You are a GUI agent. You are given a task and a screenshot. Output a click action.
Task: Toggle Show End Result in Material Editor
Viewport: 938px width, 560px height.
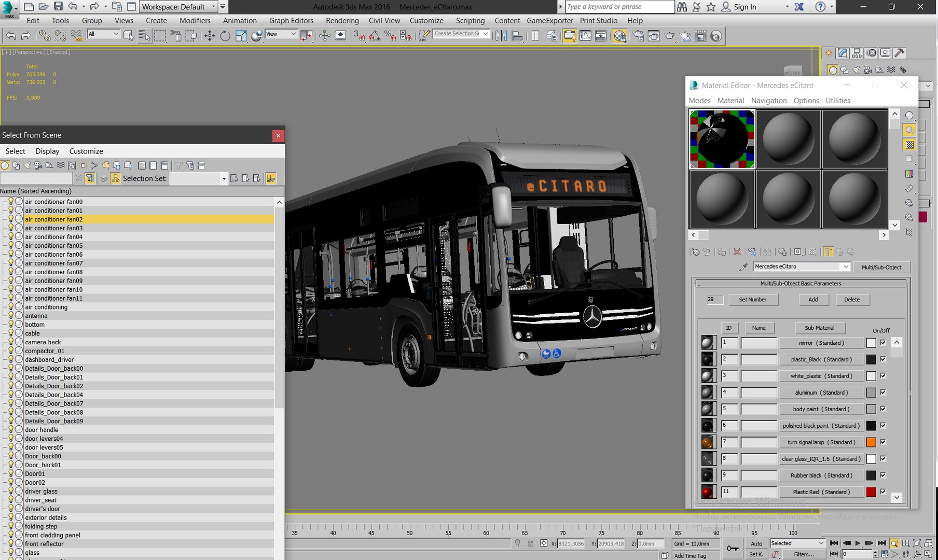[x=829, y=251]
